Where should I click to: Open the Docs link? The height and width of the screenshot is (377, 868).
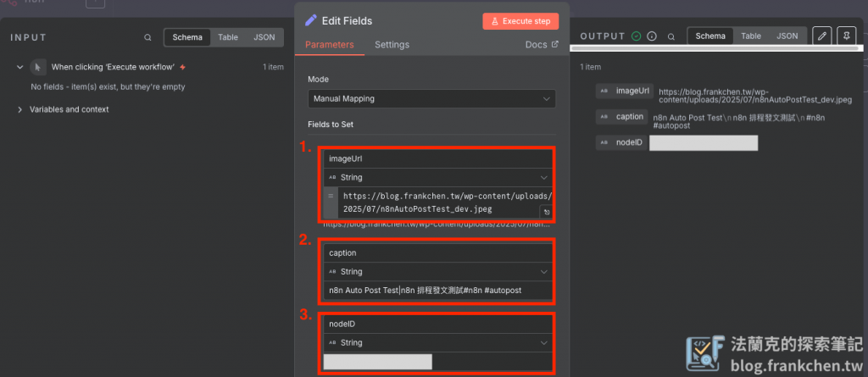542,45
